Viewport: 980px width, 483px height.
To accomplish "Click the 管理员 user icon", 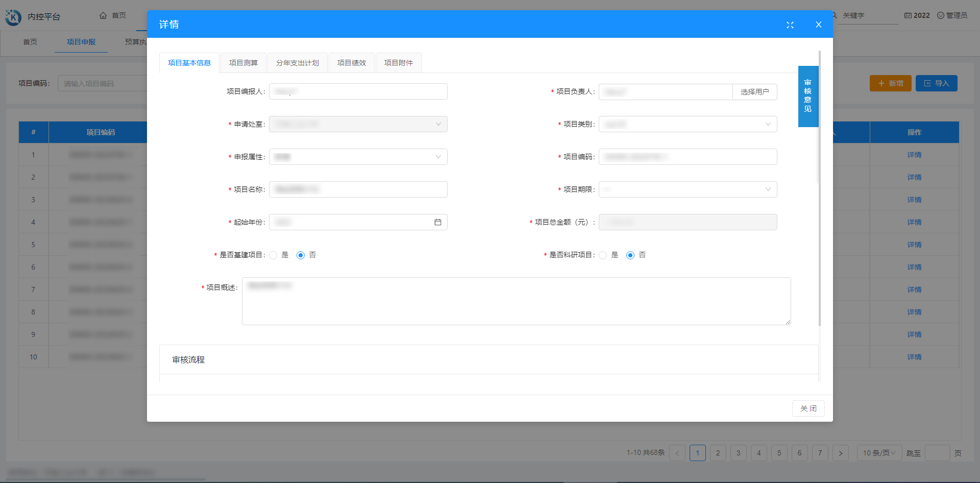I will point(940,15).
